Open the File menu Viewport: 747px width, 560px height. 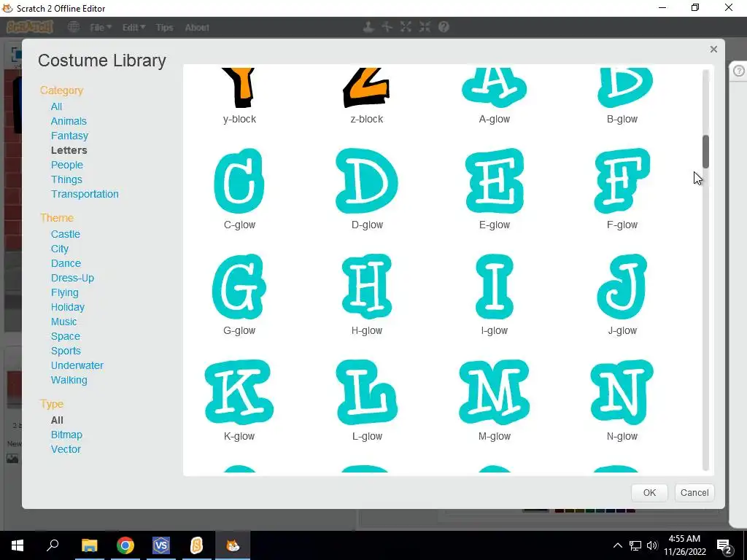tap(101, 28)
